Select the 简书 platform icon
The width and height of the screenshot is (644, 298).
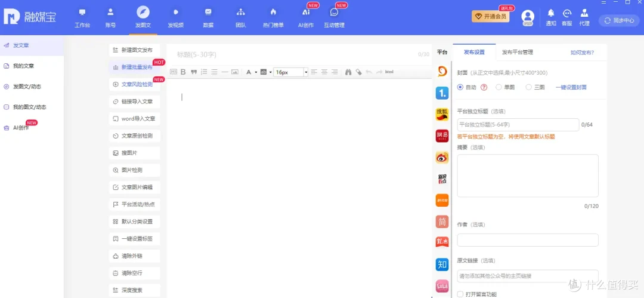point(442,222)
